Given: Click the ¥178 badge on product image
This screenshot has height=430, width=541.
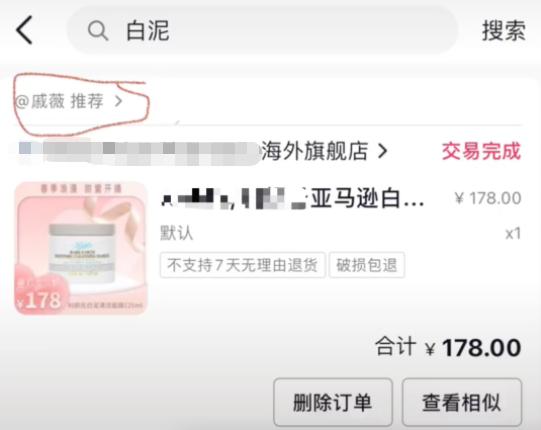Looking at the screenshot, I should 40,300.
